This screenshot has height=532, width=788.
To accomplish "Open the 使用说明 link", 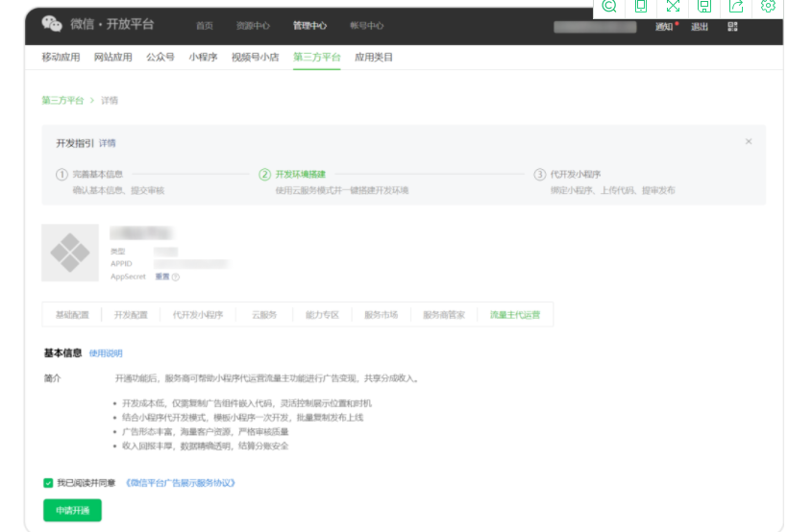I will pyautogui.click(x=106, y=353).
